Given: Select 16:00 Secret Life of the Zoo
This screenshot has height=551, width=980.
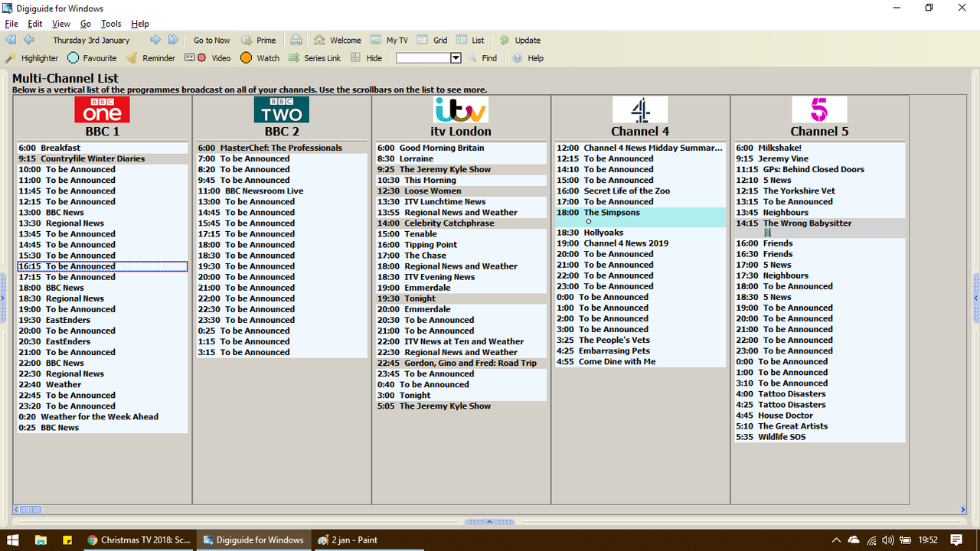Looking at the screenshot, I should tap(640, 191).
